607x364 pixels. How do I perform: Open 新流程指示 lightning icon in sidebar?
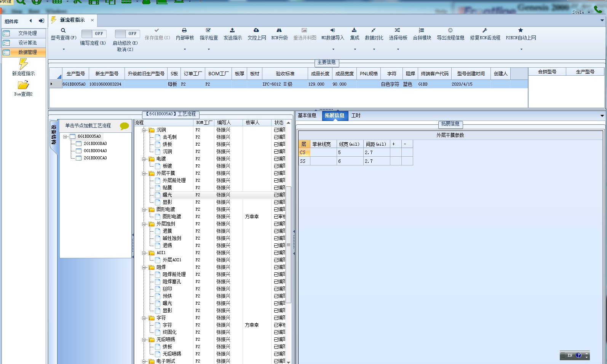[x=23, y=64]
